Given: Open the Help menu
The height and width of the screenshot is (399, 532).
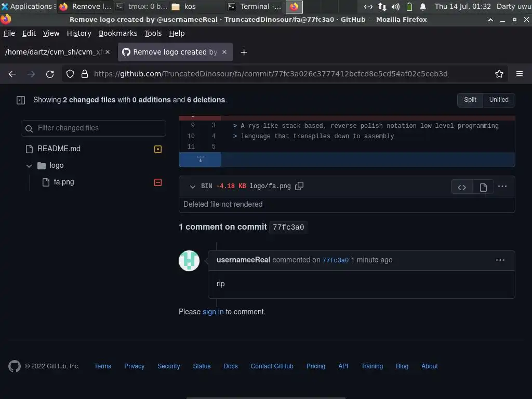Looking at the screenshot, I should pyautogui.click(x=177, y=33).
